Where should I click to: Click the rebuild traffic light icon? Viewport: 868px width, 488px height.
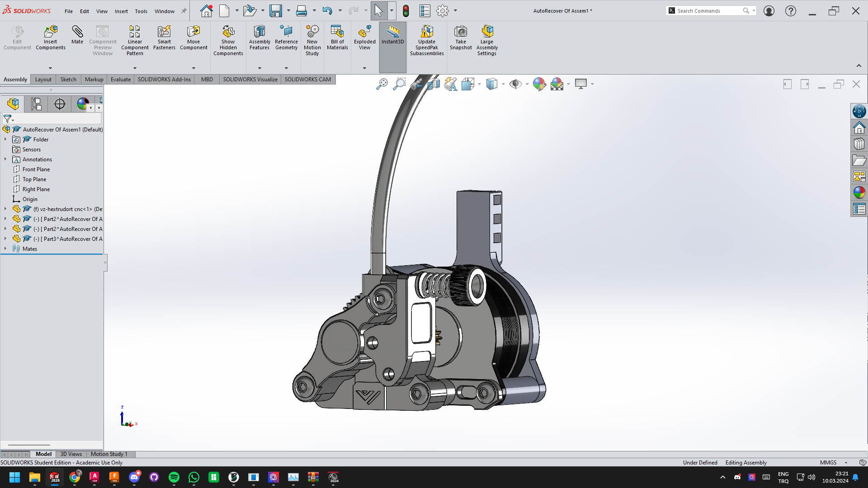click(406, 11)
